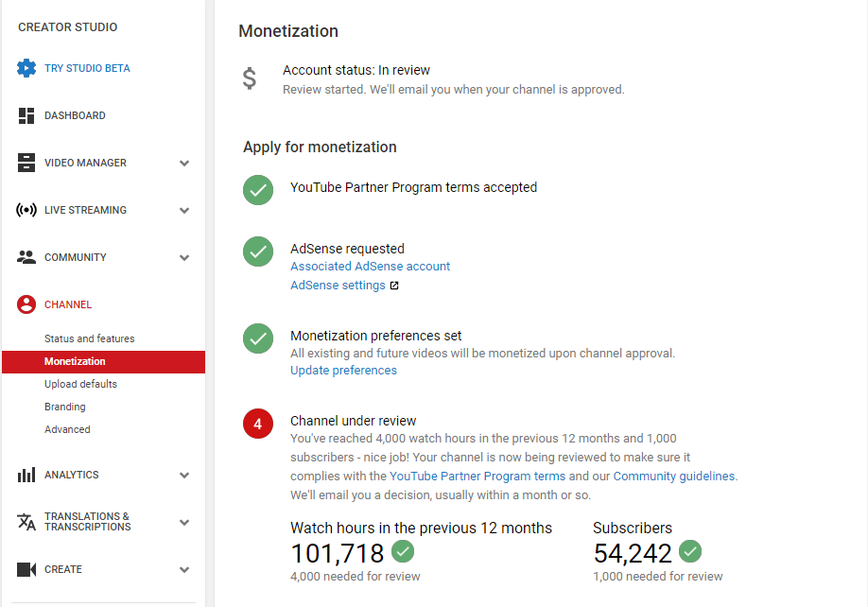Click the Try Studio Beta gear icon
Viewport: 868px width, 607px height.
26,68
